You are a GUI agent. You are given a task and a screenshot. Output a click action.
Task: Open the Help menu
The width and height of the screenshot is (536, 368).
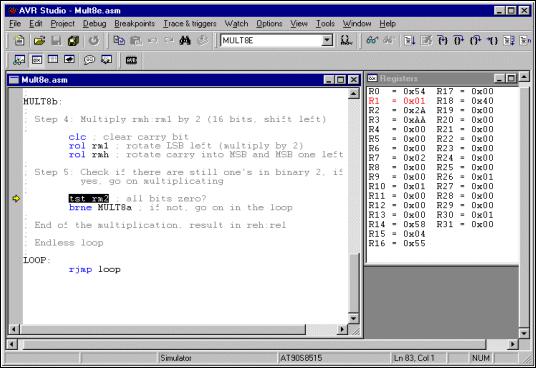[x=388, y=24]
